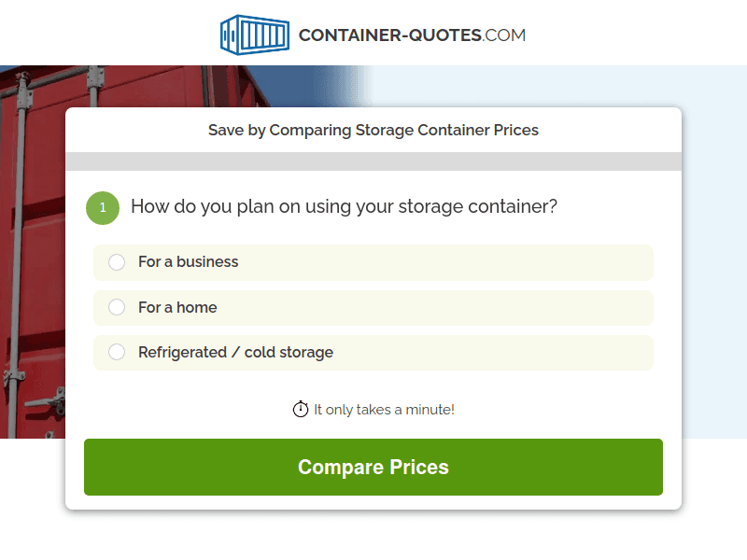747x560 pixels.
Task: Click the Save by Comparing Storage Container Prices heading
Action: [373, 130]
